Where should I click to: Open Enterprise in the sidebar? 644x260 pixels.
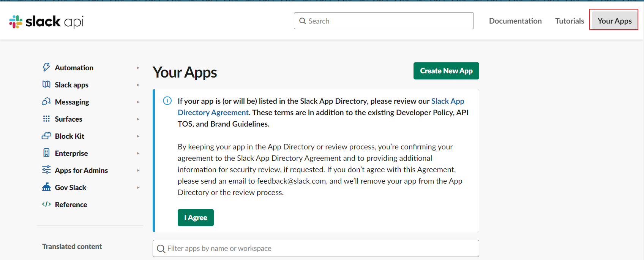point(71,153)
